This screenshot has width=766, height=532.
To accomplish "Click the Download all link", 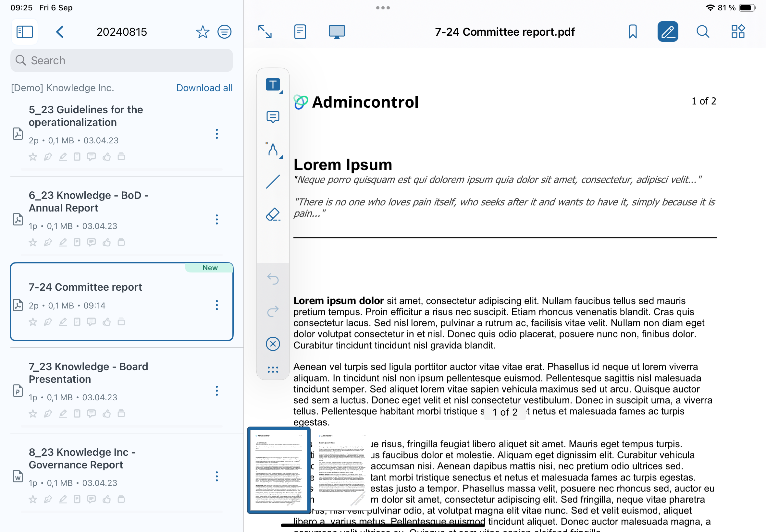I will tap(204, 88).
